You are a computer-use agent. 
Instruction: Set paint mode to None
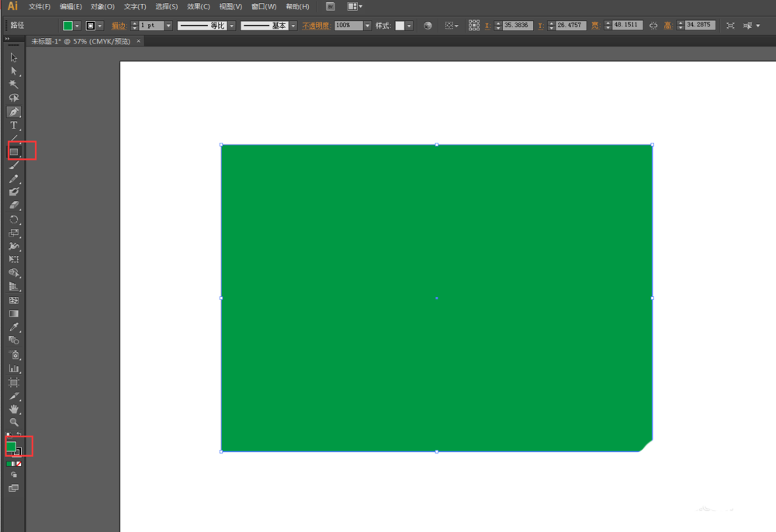[19, 465]
